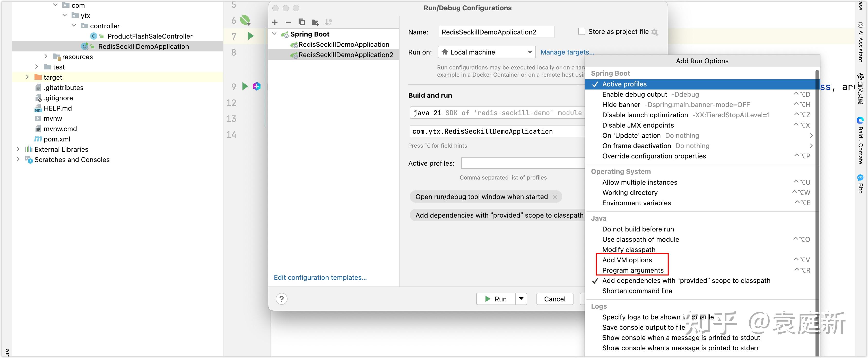Screen dimensions: 868x358
Task: Toggle the Store as project file checkbox
Action: pyautogui.click(x=581, y=31)
